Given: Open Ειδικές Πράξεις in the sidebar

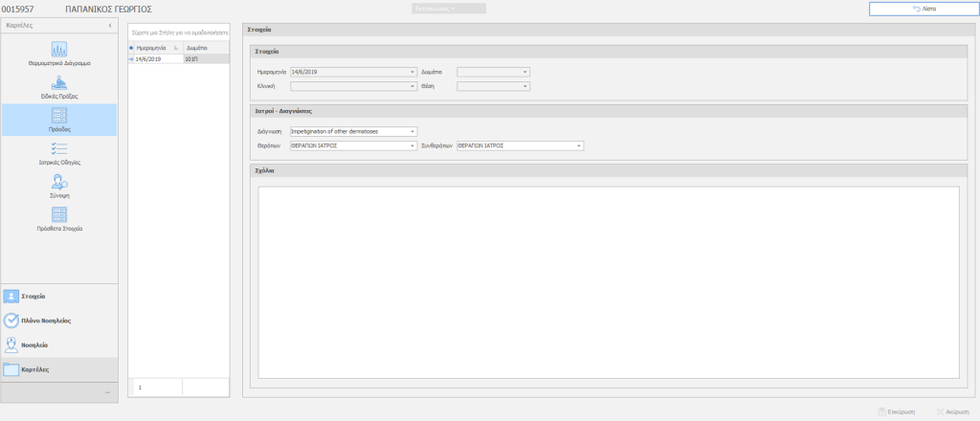Looking at the screenshot, I should (x=59, y=85).
